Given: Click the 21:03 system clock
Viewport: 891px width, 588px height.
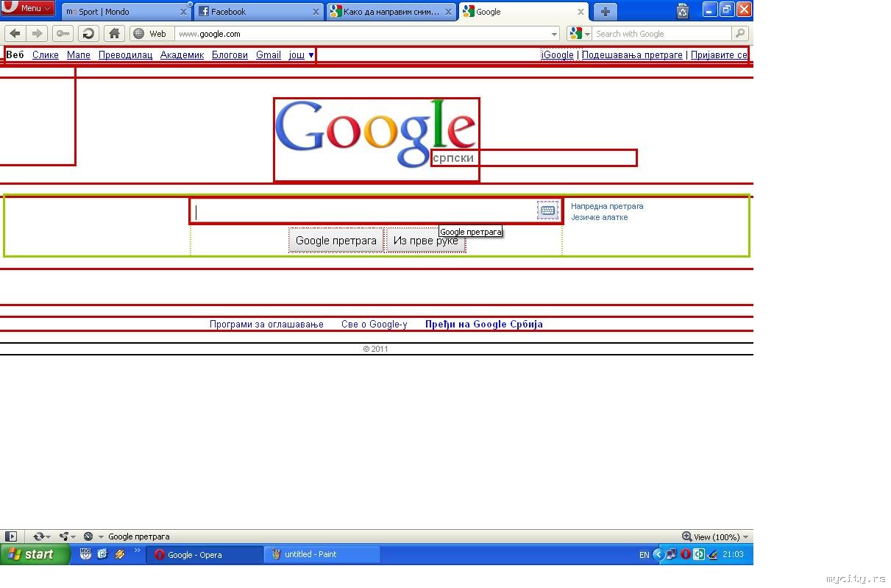Looking at the screenshot, I should pos(733,555).
